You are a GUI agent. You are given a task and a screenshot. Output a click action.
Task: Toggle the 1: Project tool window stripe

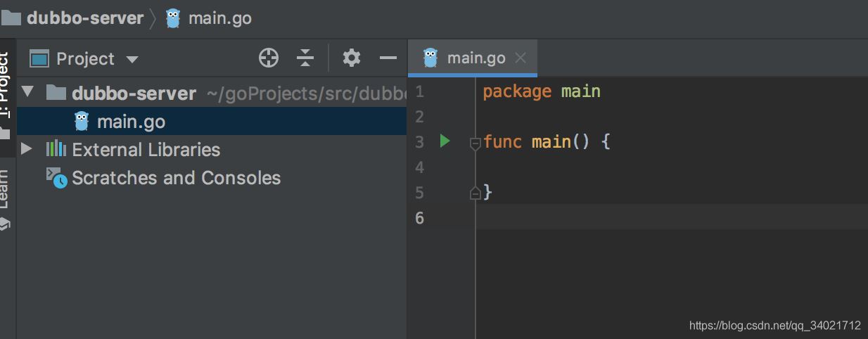(x=7, y=88)
